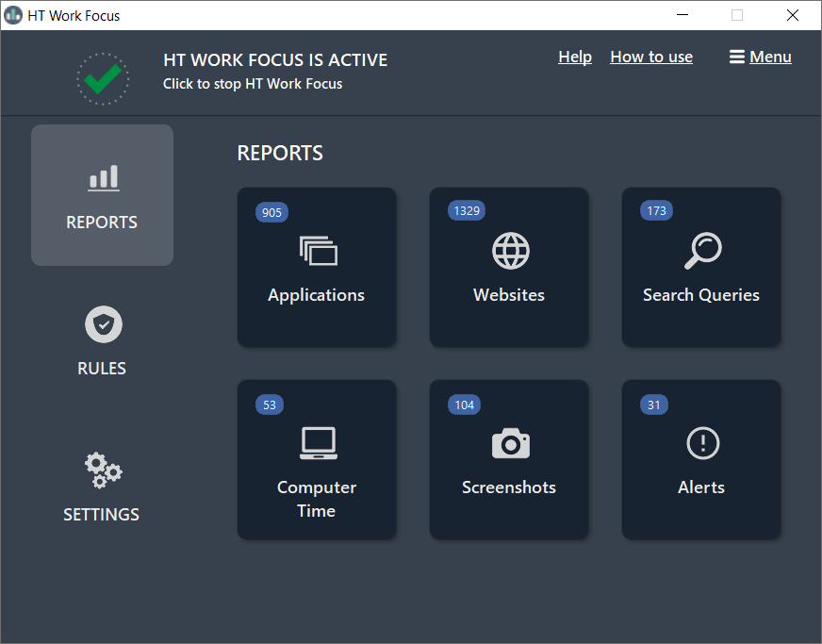Open the Alerts report label

(x=701, y=487)
